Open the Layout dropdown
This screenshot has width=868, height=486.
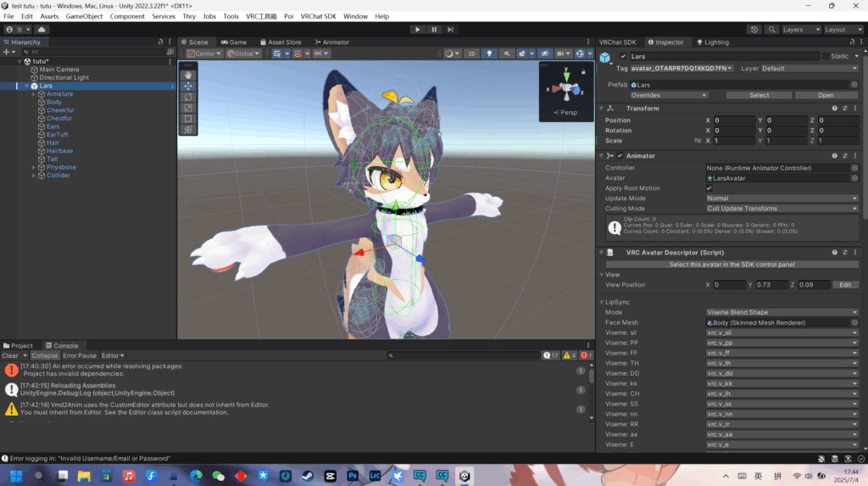click(843, 30)
